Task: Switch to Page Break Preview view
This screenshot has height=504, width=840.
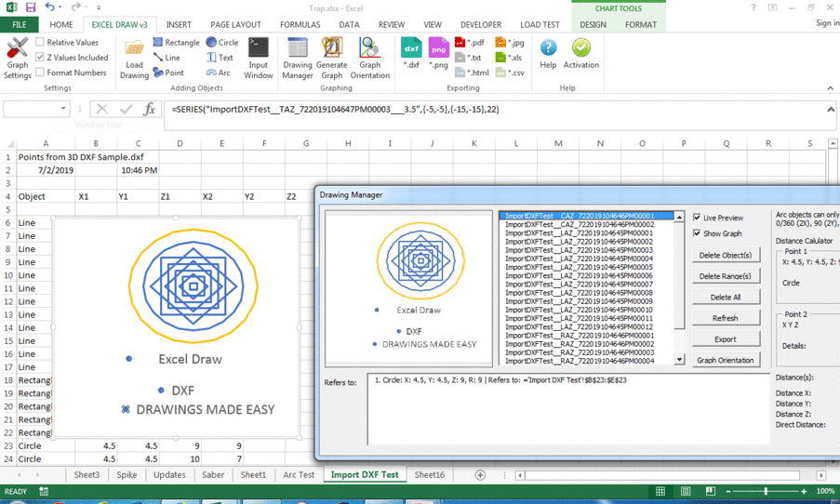Action: [711, 491]
